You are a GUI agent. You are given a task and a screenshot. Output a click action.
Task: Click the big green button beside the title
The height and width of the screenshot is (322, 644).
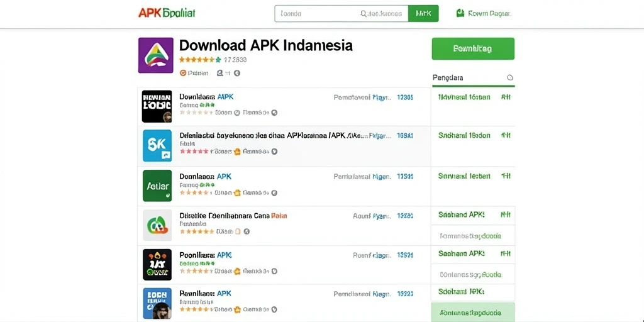pyautogui.click(x=473, y=49)
